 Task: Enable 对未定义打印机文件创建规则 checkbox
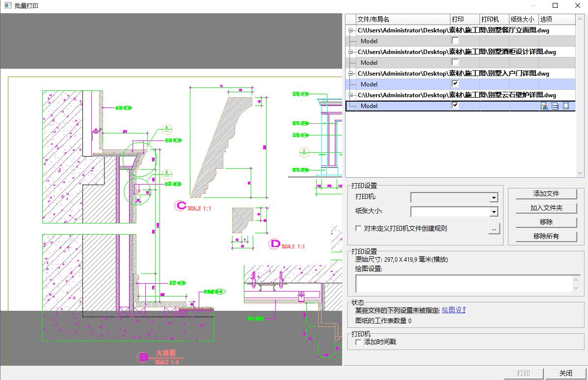pos(358,228)
